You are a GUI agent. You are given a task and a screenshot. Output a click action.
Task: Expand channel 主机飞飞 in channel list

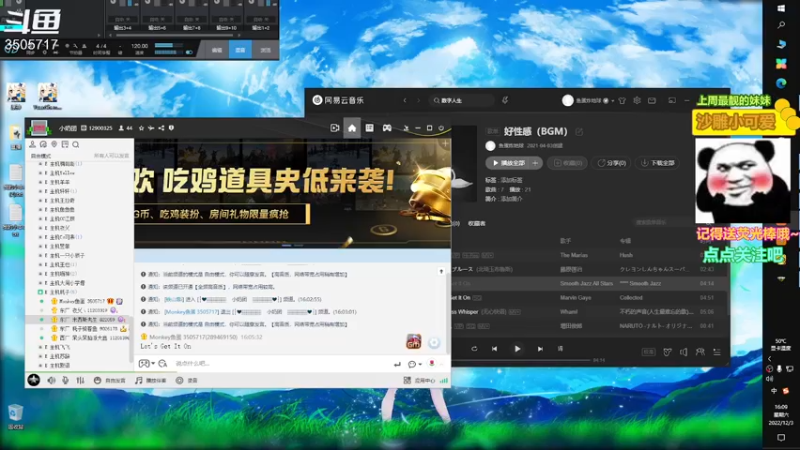[x=41, y=347]
